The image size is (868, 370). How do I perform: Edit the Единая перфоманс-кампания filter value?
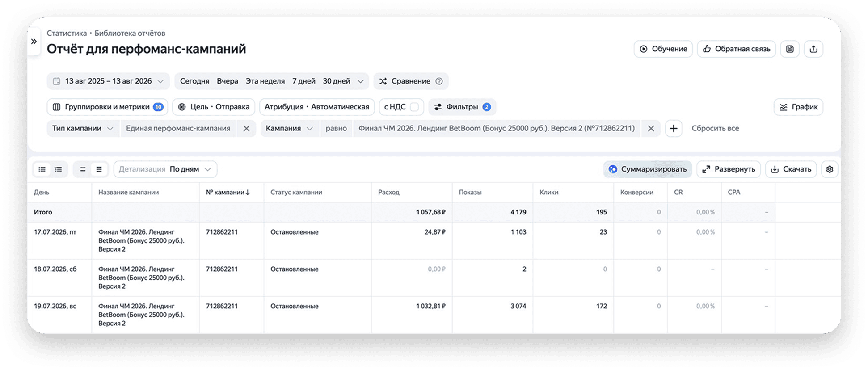(178, 129)
